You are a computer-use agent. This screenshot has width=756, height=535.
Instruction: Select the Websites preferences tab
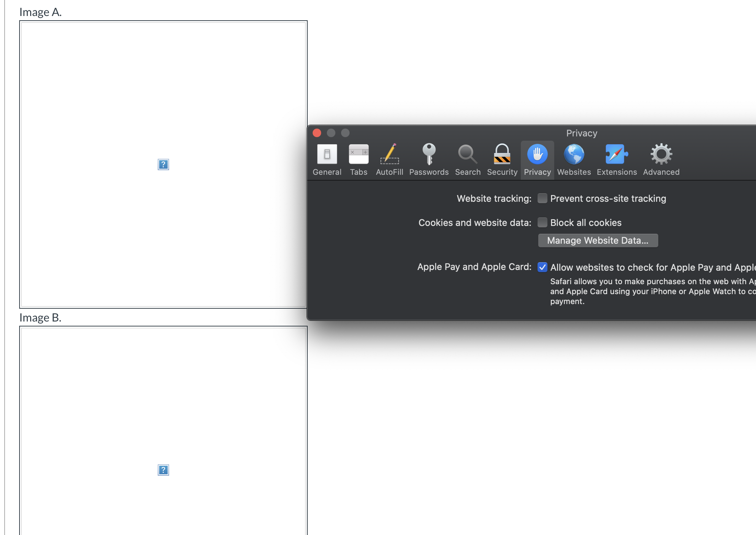(574, 159)
